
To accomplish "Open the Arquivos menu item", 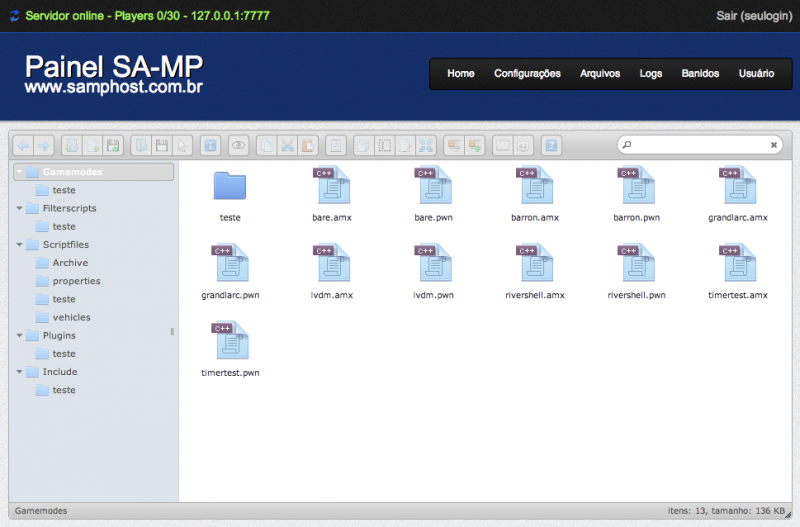I will (x=600, y=73).
